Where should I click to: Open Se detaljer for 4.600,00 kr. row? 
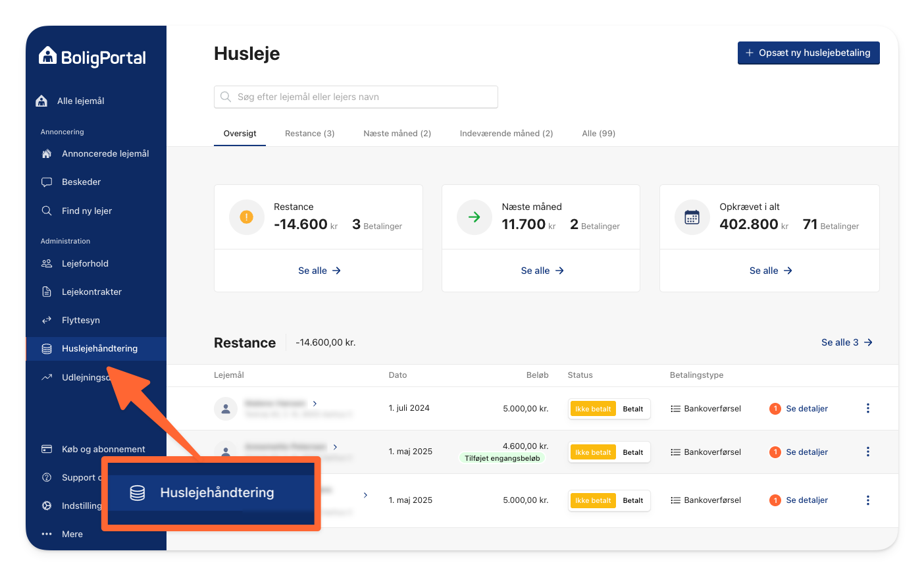(807, 452)
